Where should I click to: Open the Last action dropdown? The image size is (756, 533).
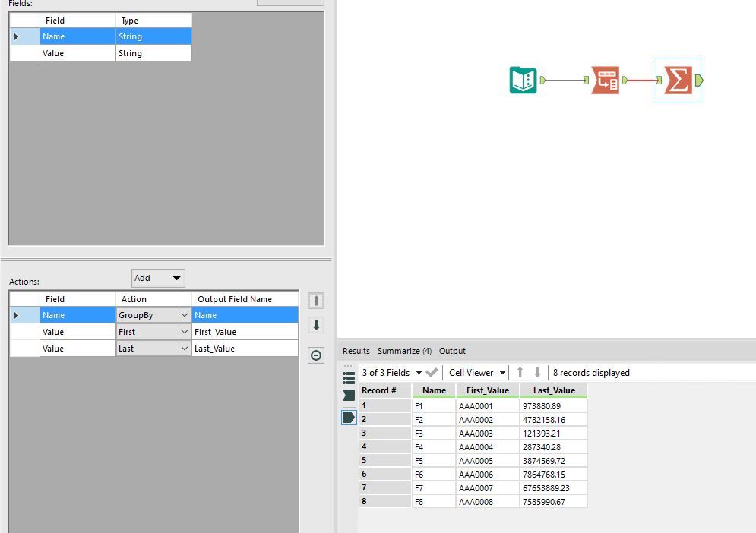click(185, 348)
